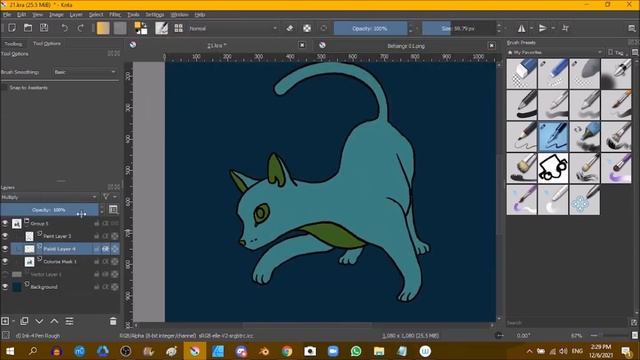This screenshot has height=360, width=640.
Task: Reload the original brush preset
Action: tap(324, 28)
